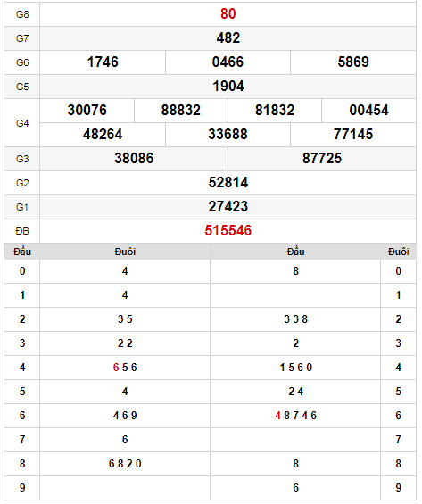Click G6 number 5869
This screenshot has width=422, height=504.
click(x=353, y=62)
